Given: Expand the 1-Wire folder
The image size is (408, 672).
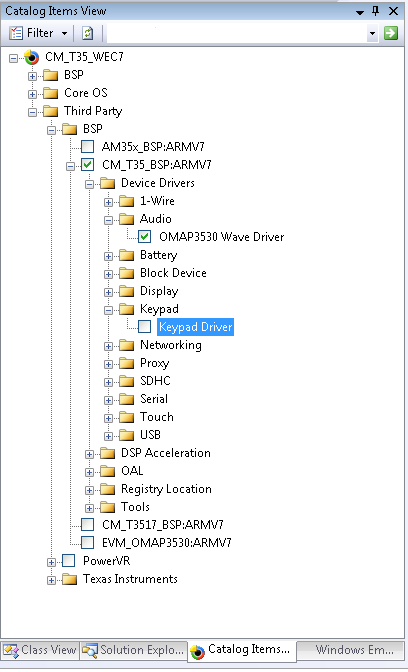Looking at the screenshot, I should [x=108, y=202].
